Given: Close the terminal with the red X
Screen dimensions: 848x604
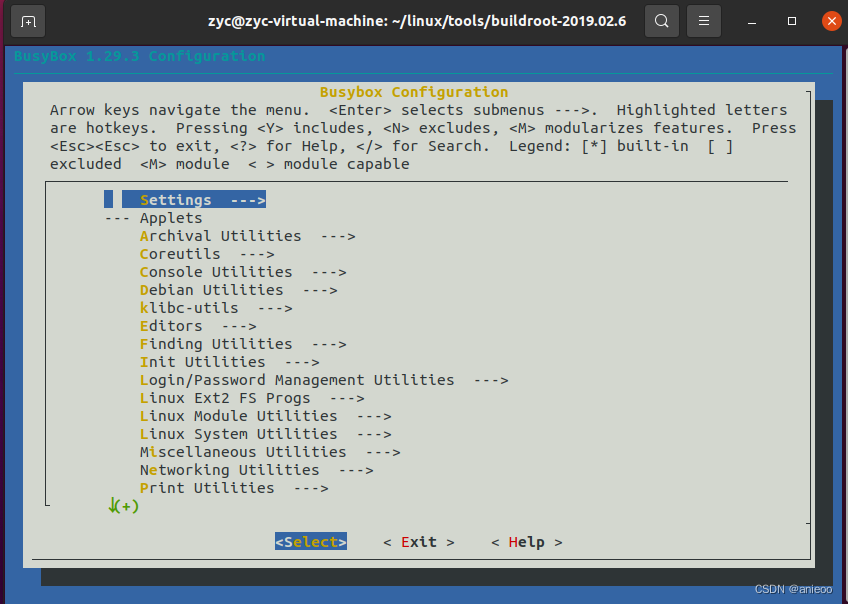Looking at the screenshot, I should coord(831,21).
